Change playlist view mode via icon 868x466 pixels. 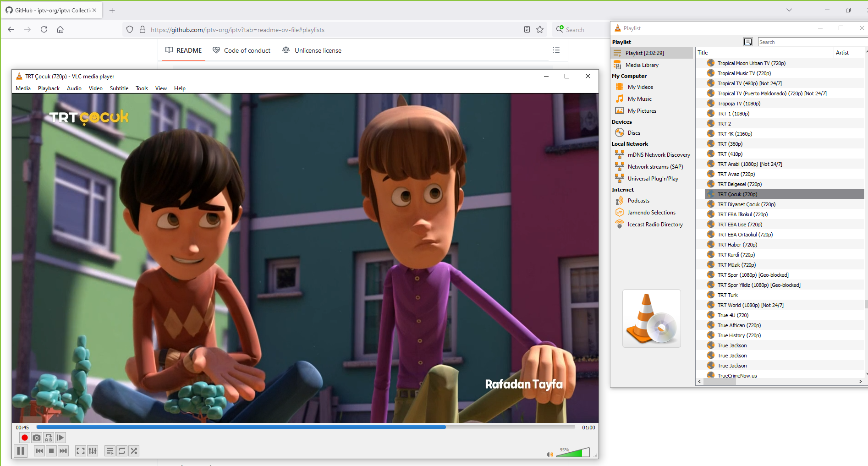[x=748, y=42]
